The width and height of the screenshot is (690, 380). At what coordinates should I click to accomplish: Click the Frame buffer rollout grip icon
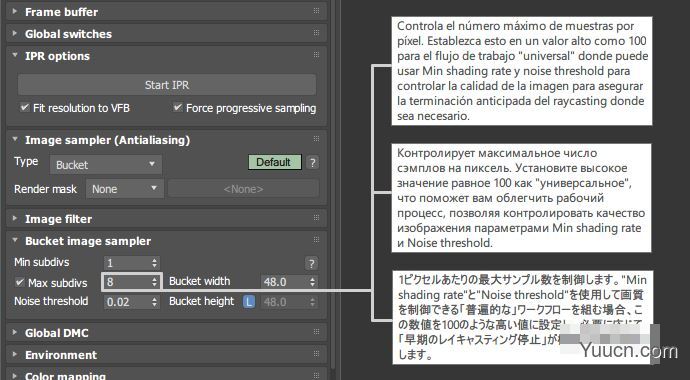click(x=316, y=11)
